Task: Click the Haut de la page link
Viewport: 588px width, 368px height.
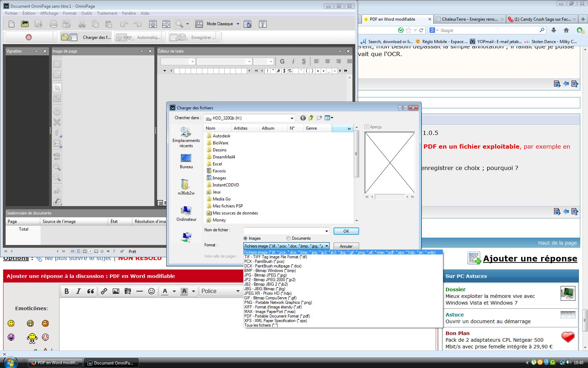Action: [x=558, y=243]
